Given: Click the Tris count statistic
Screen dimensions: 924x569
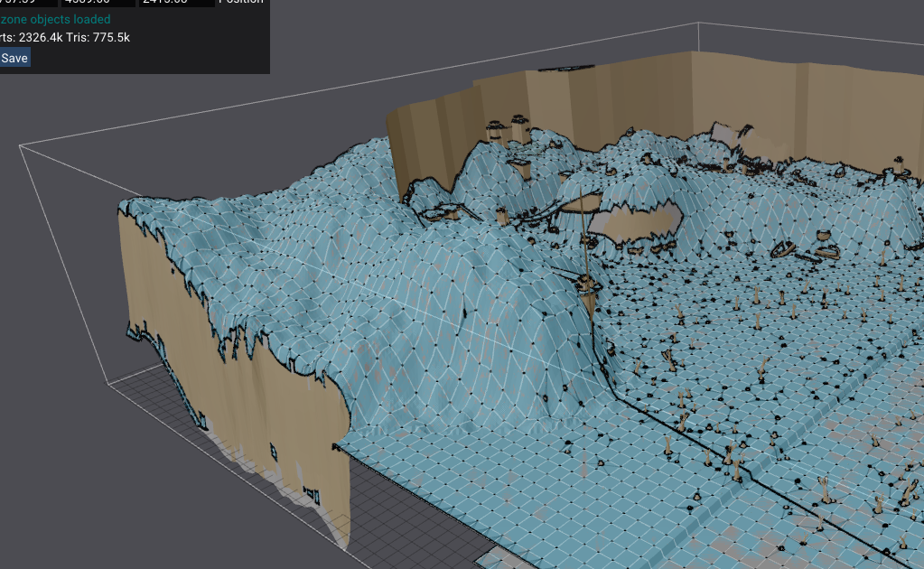Looking at the screenshot, I should coord(98,37).
